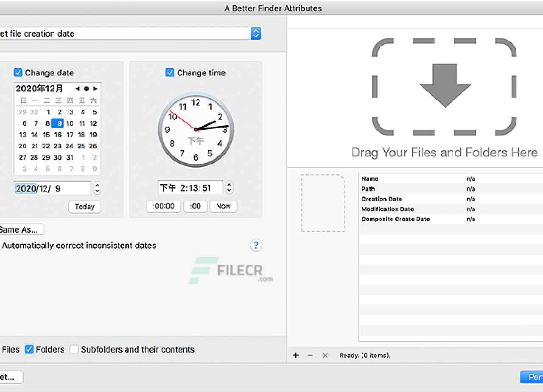Viewport: 543px width, 392px height.
Task: Click the Path row in file info table
Action: [x=451, y=189]
